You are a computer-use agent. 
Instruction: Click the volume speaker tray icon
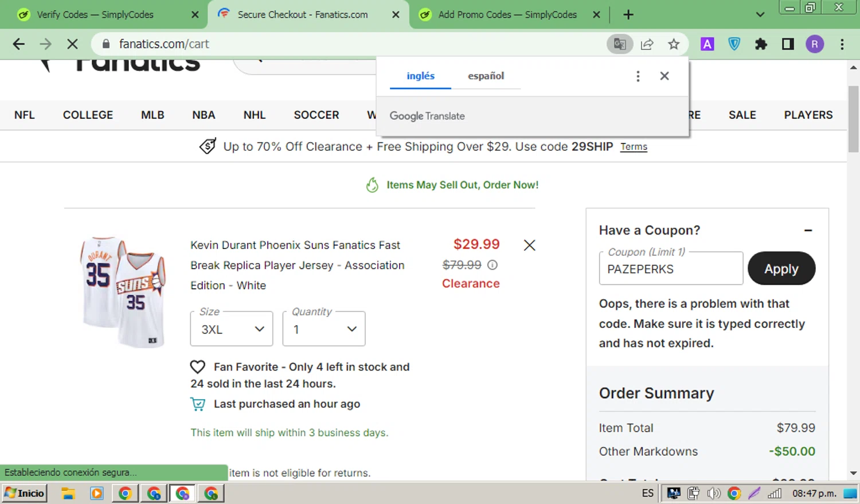[x=714, y=493]
